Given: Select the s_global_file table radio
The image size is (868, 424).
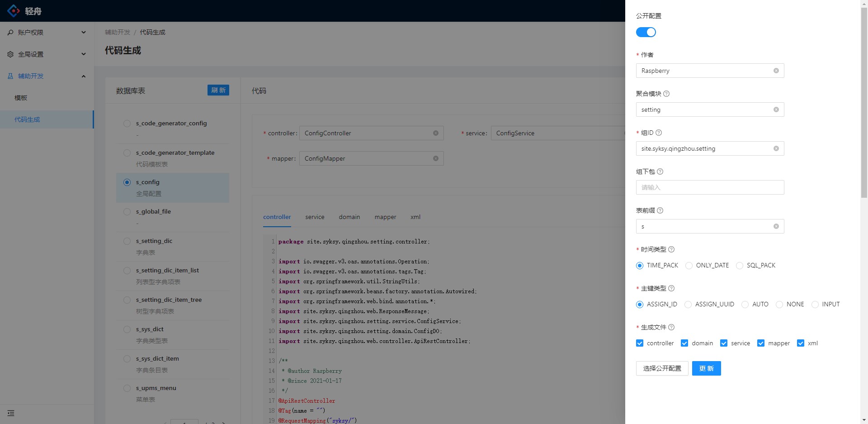Looking at the screenshot, I should click(127, 212).
